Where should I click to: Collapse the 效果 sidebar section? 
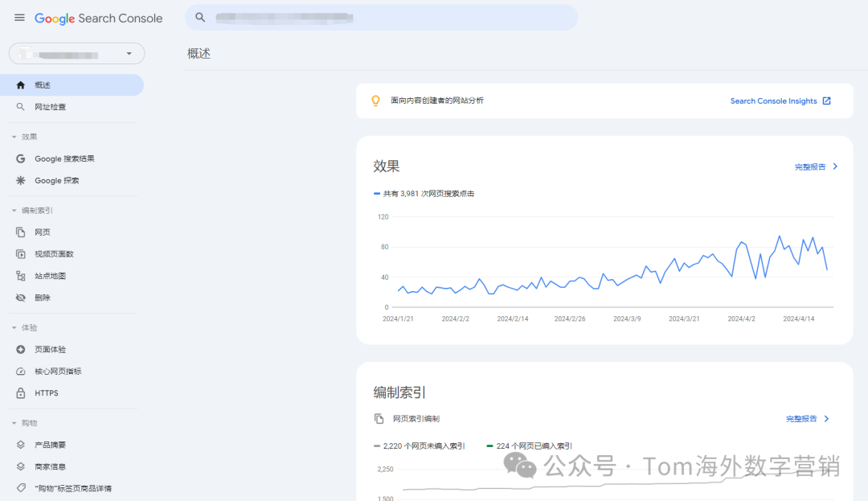click(14, 138)
